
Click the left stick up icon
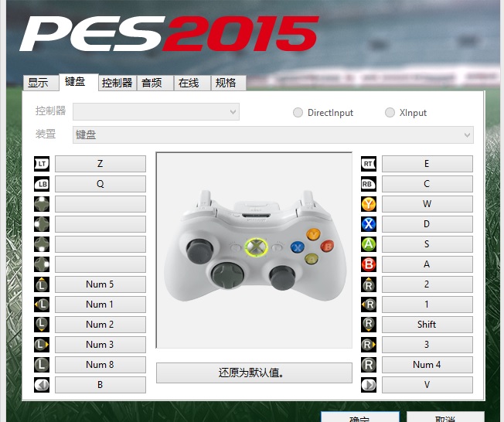pyautogui.click(x=42, y=284)
